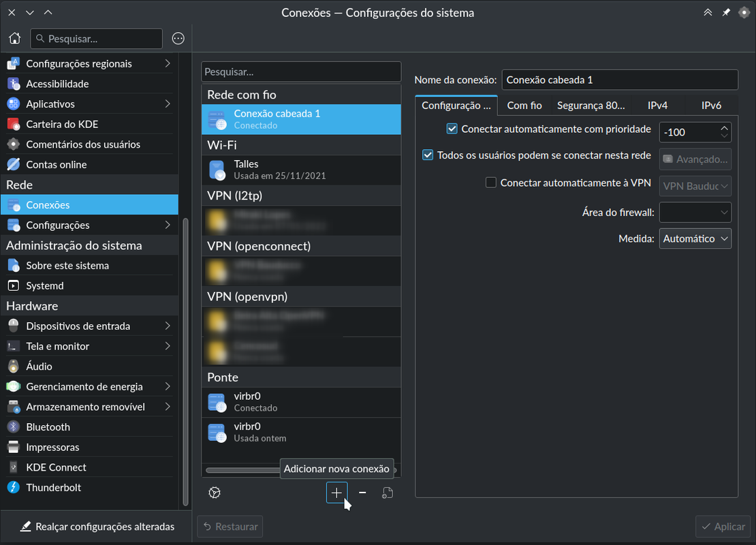Click the Nome da conexão text field

(x=620, y=80)
